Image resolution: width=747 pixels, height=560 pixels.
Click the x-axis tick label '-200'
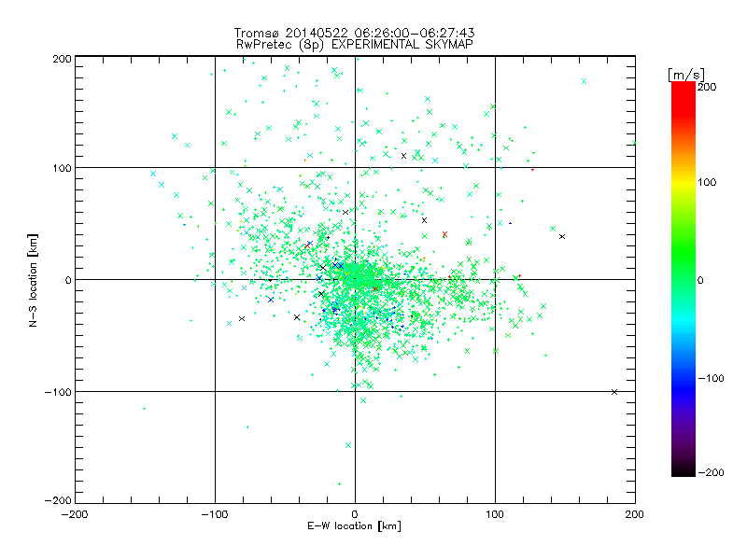tap(75, 514)
